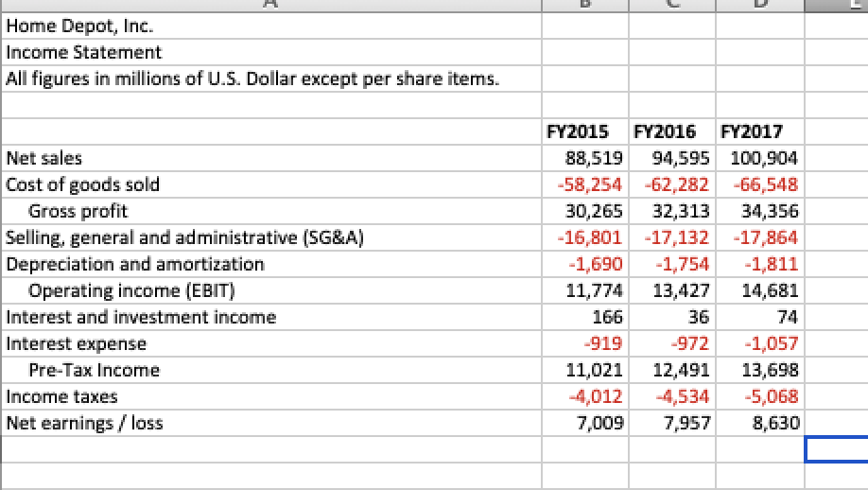This screenshot has width=868, height=490.
Task: Click the active blue-outlined empty cell
Action: tap(837, 449)
